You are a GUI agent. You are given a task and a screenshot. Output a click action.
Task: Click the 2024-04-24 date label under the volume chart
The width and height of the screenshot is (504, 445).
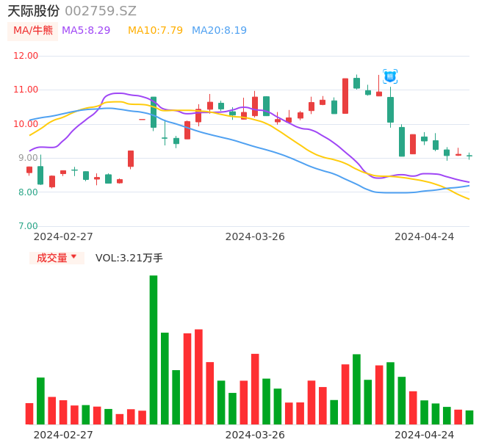(425, 435)
